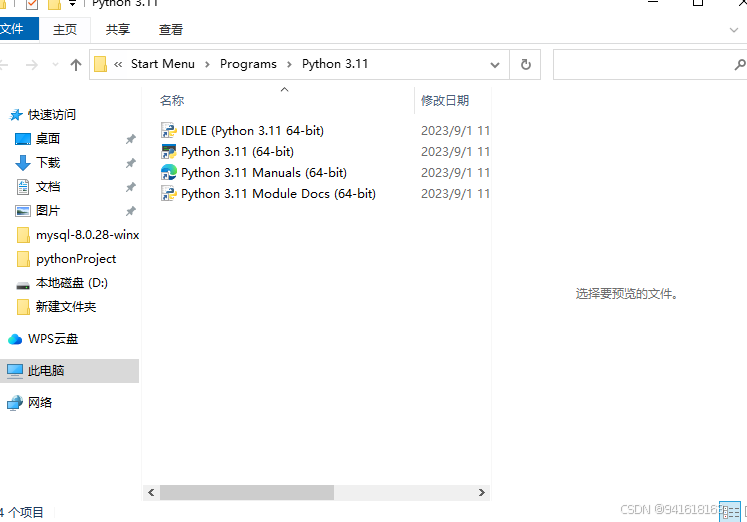
Task: Click the scrollbar left arrow
Action: (x=151, y=492)
